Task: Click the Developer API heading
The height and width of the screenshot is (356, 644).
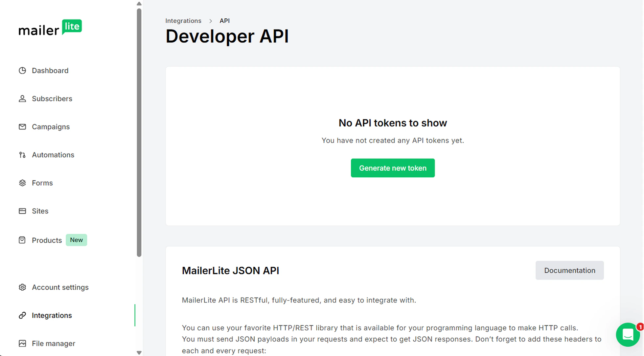Action: (x=227, y=36)
